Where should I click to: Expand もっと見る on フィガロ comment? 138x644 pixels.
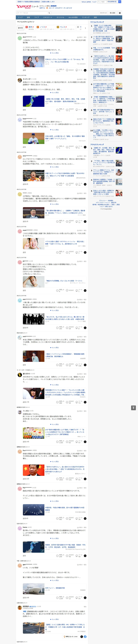[54, 425]
